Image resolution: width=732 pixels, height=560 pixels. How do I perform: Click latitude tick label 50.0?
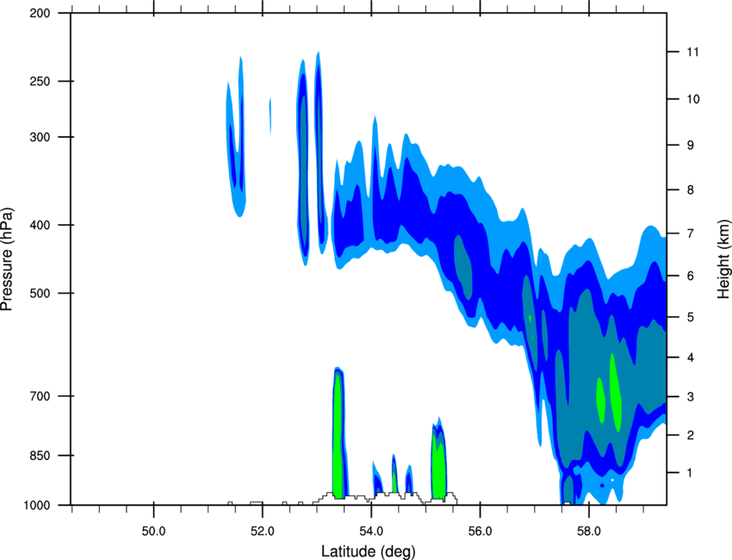click(x=153, y=532)
